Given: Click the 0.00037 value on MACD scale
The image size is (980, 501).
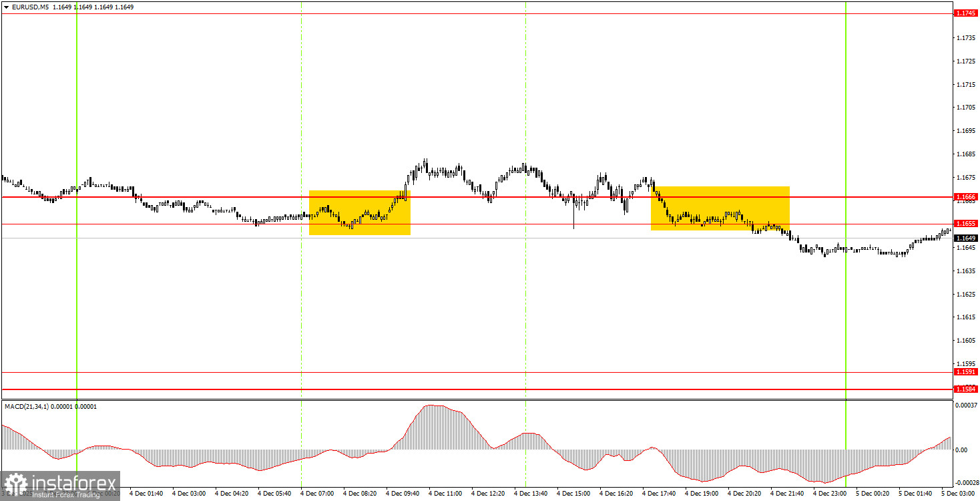Looking at the screenshot, I should tap(967, 405).
